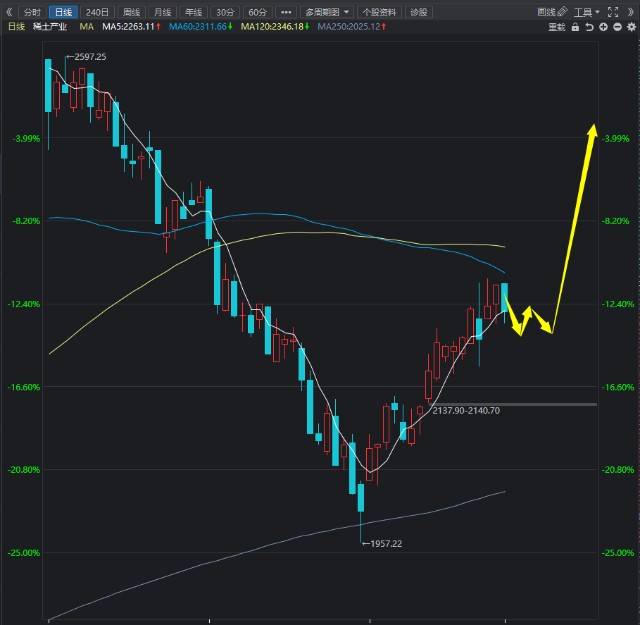The image size is (640, 625).
Task: Open the 240日 period tab
Action: pyautogui.click(x=97, y=12)
